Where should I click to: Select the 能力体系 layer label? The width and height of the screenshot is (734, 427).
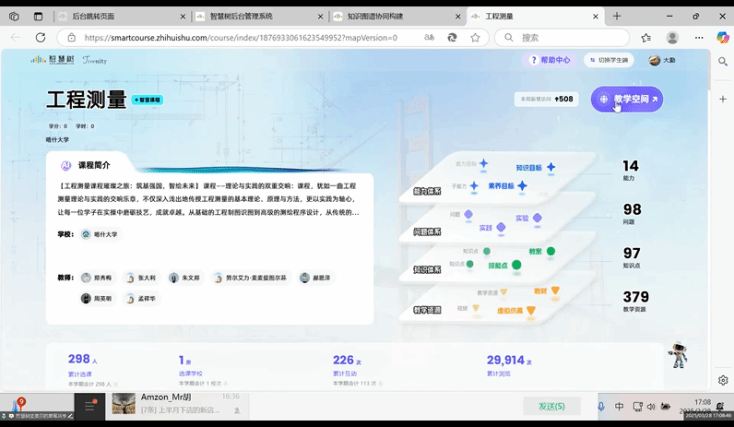[x=427, y=190]
